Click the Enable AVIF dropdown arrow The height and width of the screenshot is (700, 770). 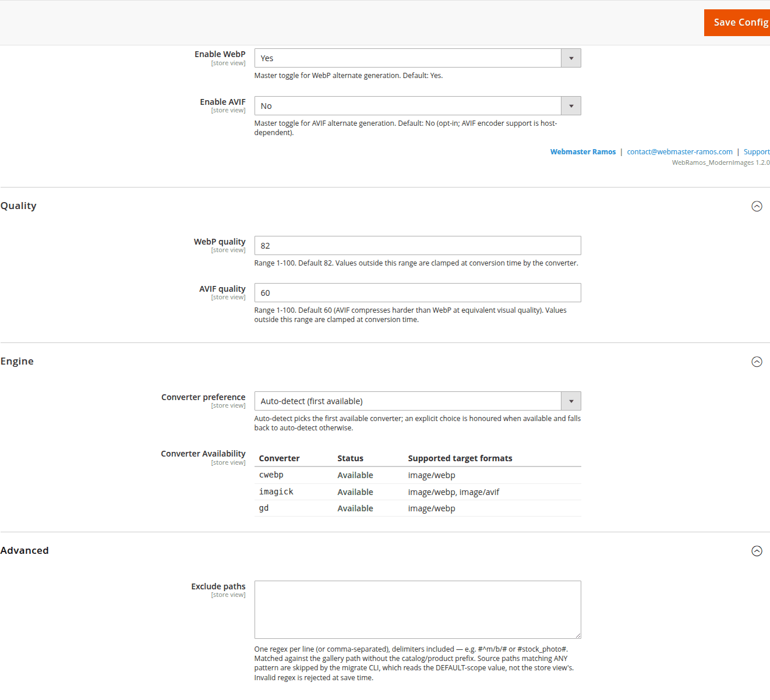click(x=571, y=106)
